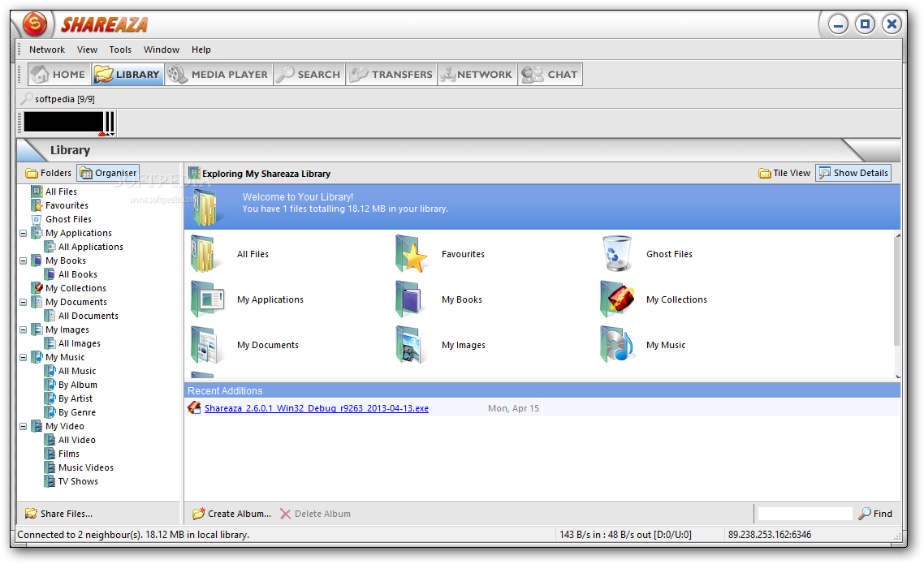Open the Network toolbar button
This screenshot has height=564, width=924.
pyautogui.click(x=477, y=74)
